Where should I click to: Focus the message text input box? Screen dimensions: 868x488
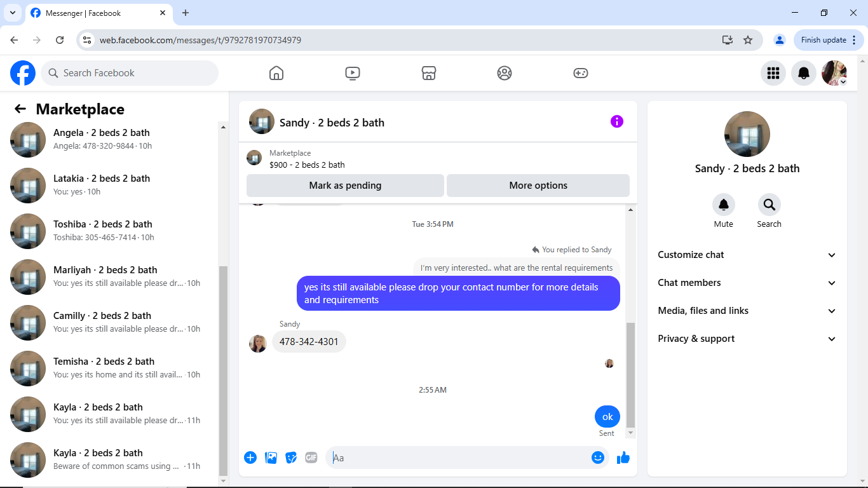coord(459,457)
